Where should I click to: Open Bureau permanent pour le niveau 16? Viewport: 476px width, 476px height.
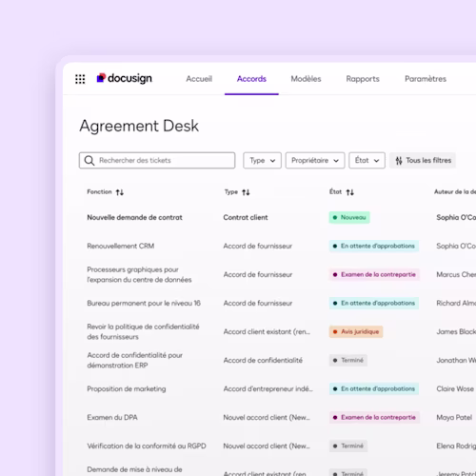[x=144, y=303]
